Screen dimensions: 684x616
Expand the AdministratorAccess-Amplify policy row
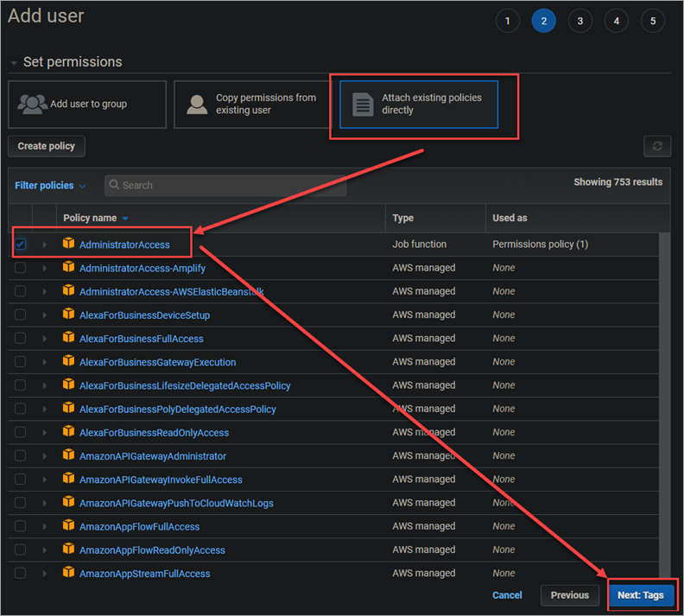45,269
